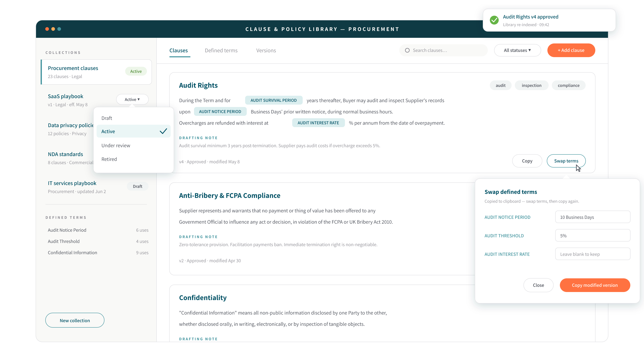Click the Swap terms button
The width and height of the screenshot is (644, 362).
[566, 161]
